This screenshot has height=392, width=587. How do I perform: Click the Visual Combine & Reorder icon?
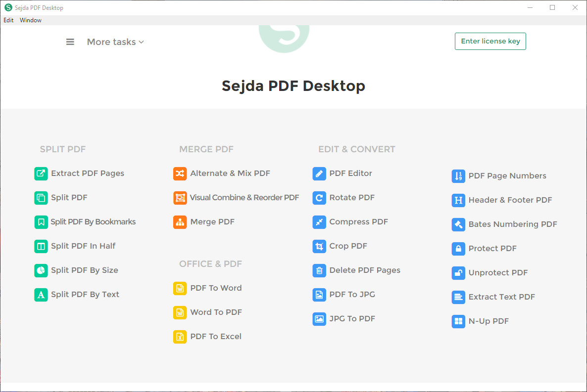(x=180, y=198)
